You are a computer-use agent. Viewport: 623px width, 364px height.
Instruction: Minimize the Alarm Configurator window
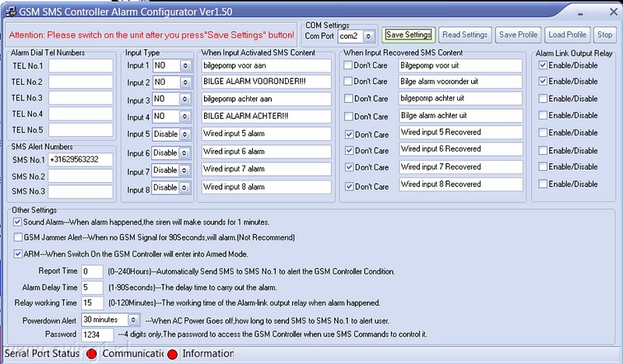coord(580,14)
